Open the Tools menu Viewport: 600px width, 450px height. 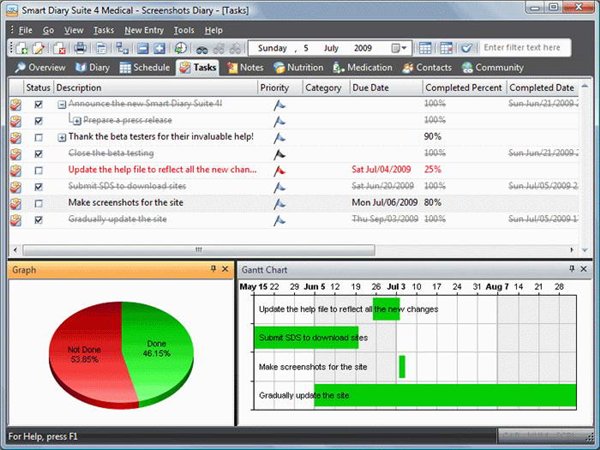click(x=184, y=30)
